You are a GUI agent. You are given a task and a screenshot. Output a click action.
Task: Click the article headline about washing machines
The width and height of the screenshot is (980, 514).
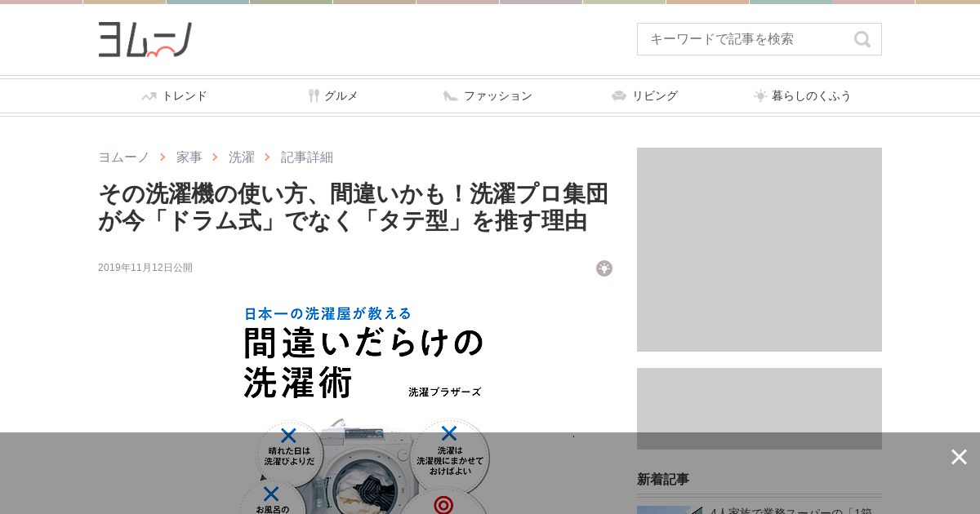(x=354, y=207)
